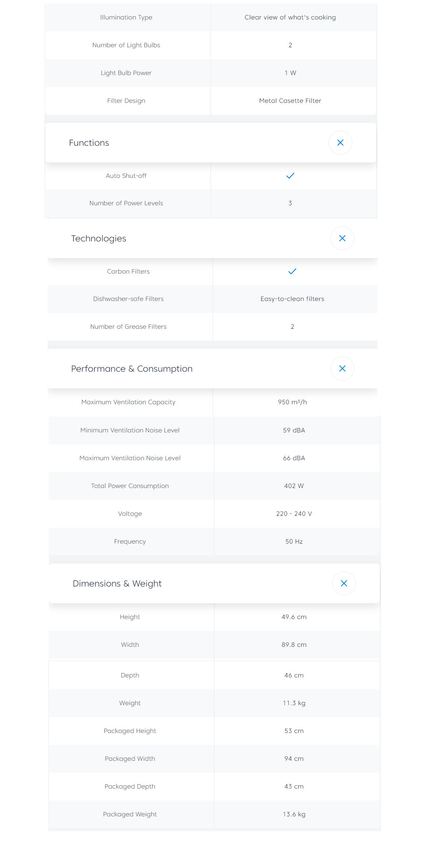Viewport: 429px width, 868px height.
Task: Click the Auto Shut-off checkmark icon
Action: tap(290, 176)
